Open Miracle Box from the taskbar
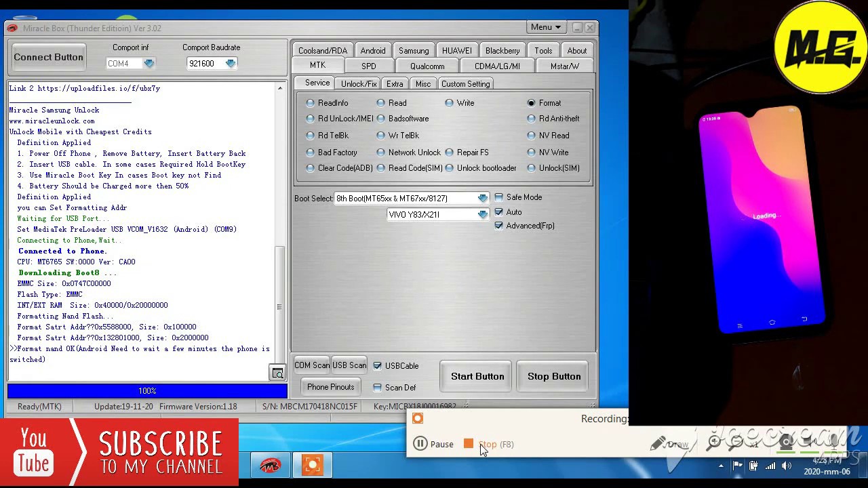The width and height of the screenshot is (868, 488). pos(270,465)
